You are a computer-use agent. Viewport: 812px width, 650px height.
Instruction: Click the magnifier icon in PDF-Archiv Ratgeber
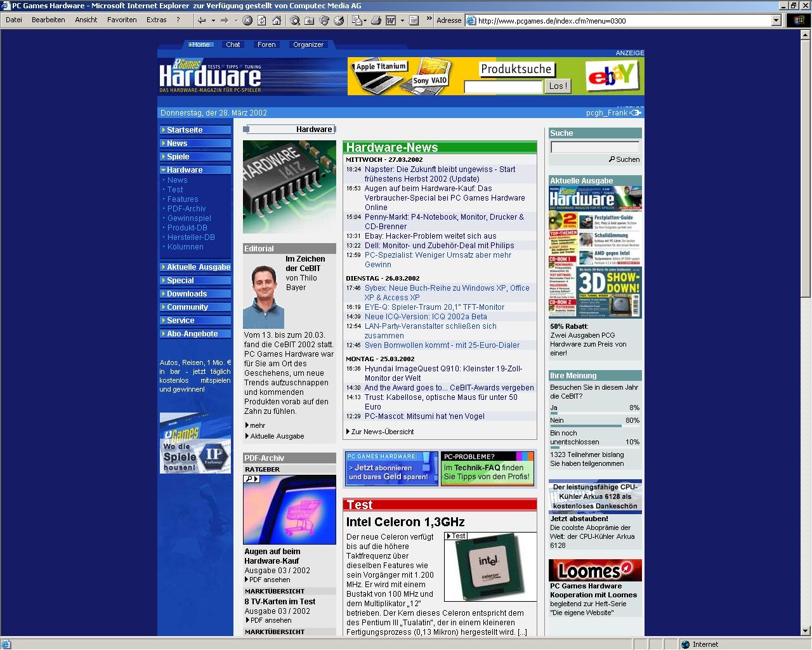(x=249, y=479)
